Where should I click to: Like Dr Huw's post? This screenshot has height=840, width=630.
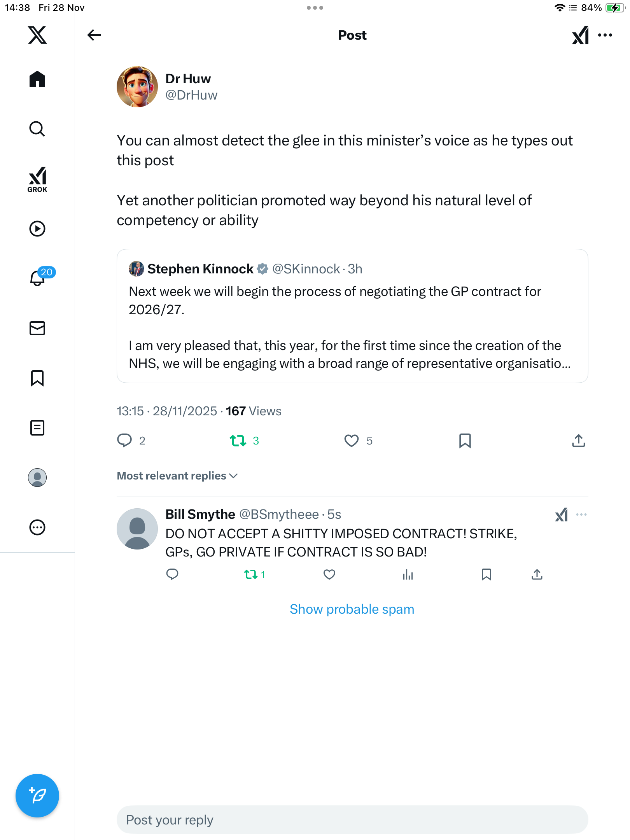pos(352,441)
